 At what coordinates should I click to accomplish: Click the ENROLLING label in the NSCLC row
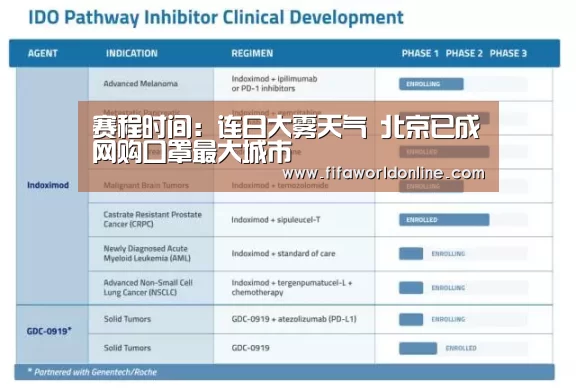pos(448,288)
